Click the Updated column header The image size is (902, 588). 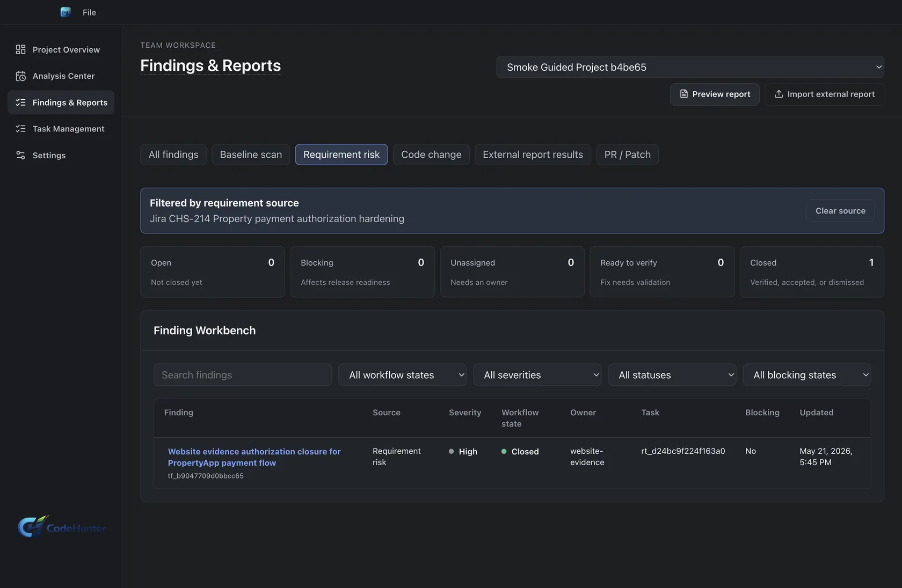[817, 413]
